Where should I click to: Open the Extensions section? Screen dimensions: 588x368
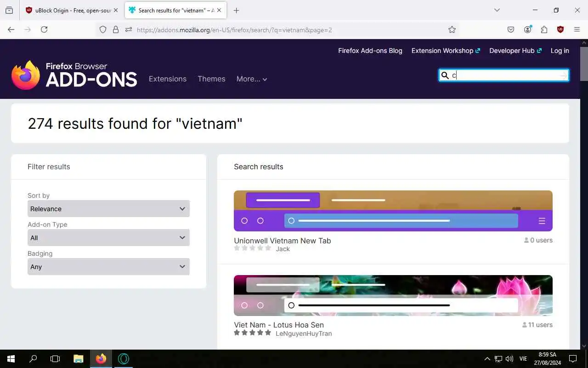[x=168, y=79]
